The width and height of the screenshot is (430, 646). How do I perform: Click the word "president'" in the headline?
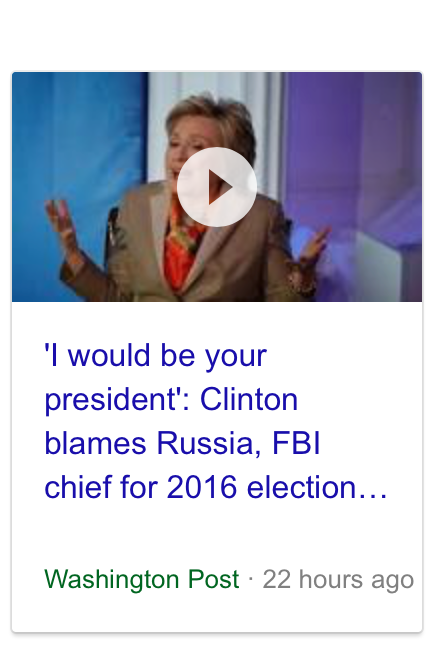pyautogui.click(x=113, y=402)
